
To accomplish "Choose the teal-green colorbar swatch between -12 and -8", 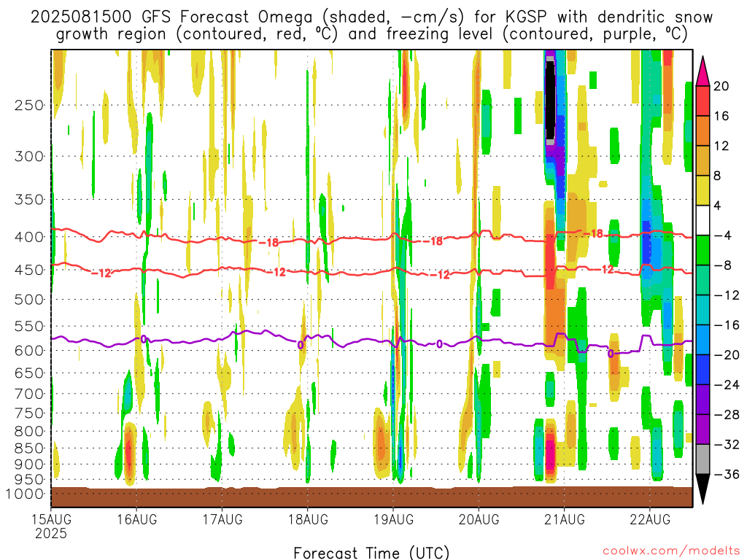I will pyautogui.click(x=703, y=280).
